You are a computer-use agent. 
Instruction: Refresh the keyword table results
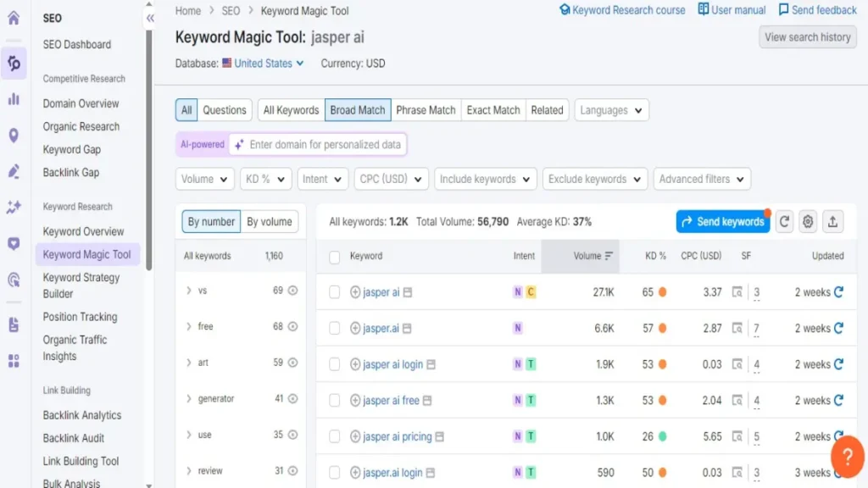click(784, 222)
